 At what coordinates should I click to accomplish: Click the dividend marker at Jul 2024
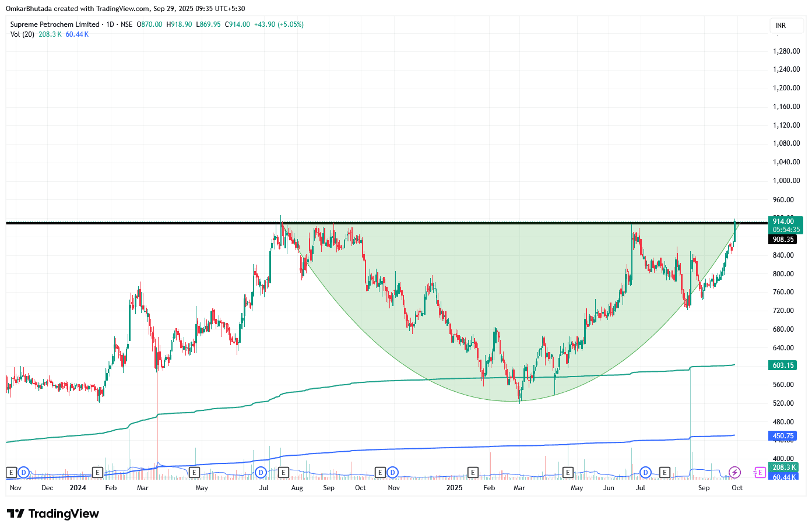[x=261, y=472]
